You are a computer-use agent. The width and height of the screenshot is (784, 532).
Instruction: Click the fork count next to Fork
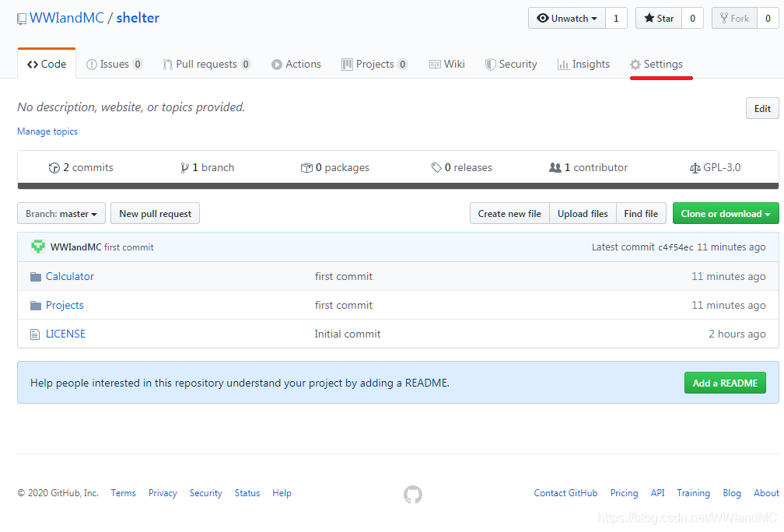[x=768, y=19]
